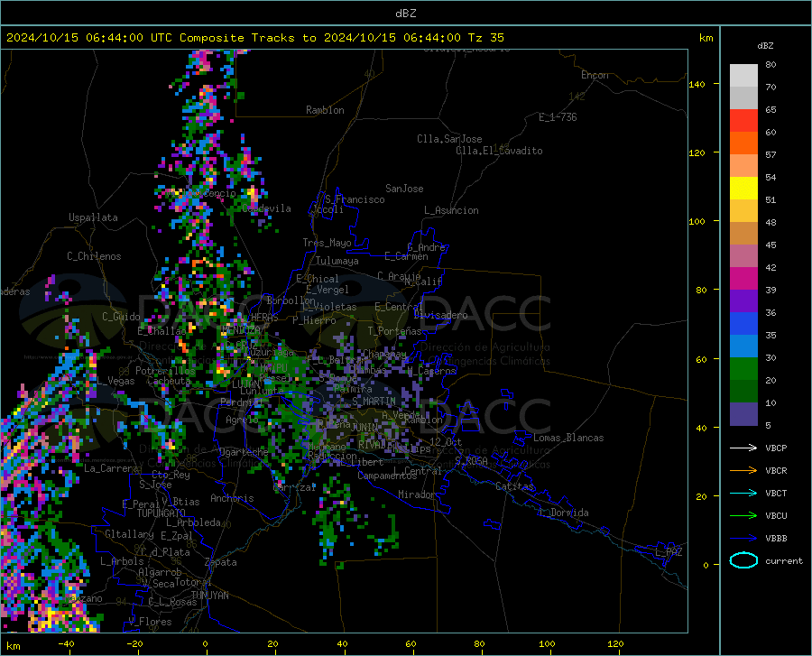Viewport: 812px width, 656px height.
Task: Click the SanJose label
Action: coord(404,189)
